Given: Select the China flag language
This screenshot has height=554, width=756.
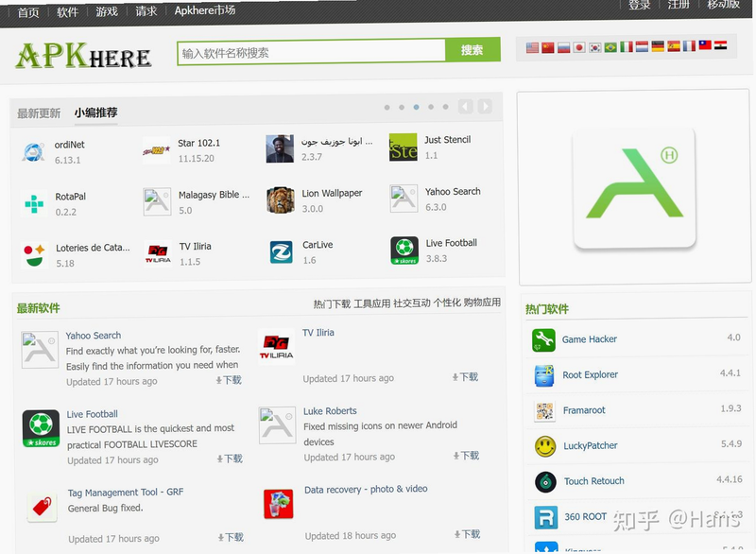Looking at the screenshot, I should coord(548,47).
